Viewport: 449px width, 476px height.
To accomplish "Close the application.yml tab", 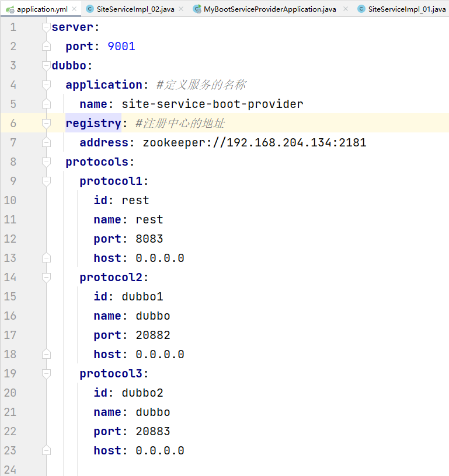I will (x=74, y=9).
